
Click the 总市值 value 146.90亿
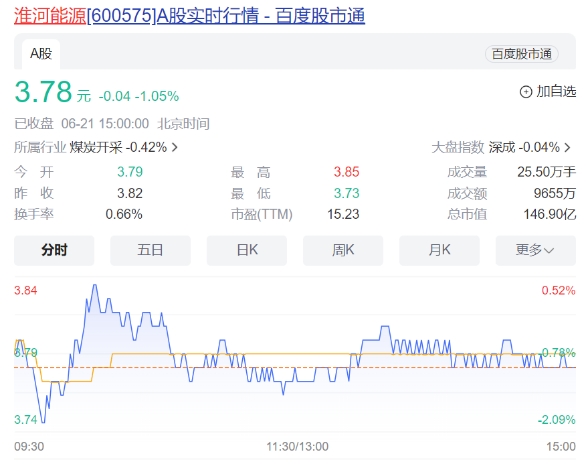click(549, 214)
